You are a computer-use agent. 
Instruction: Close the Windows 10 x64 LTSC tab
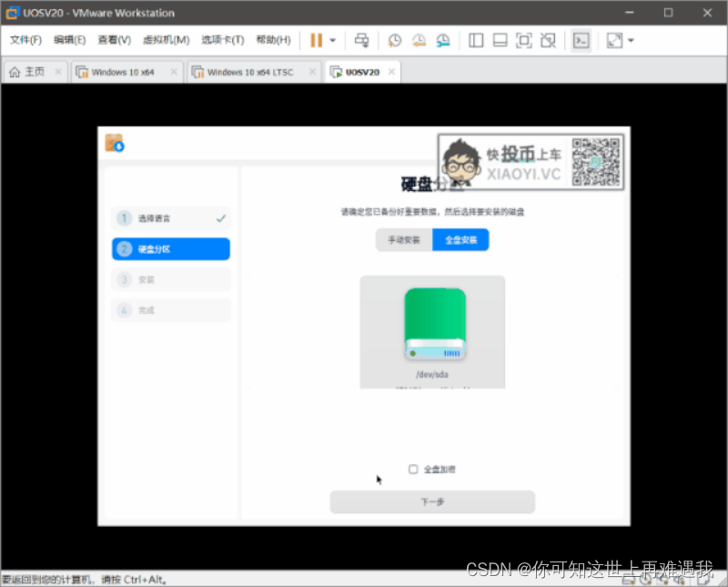(x=312, y=72)
